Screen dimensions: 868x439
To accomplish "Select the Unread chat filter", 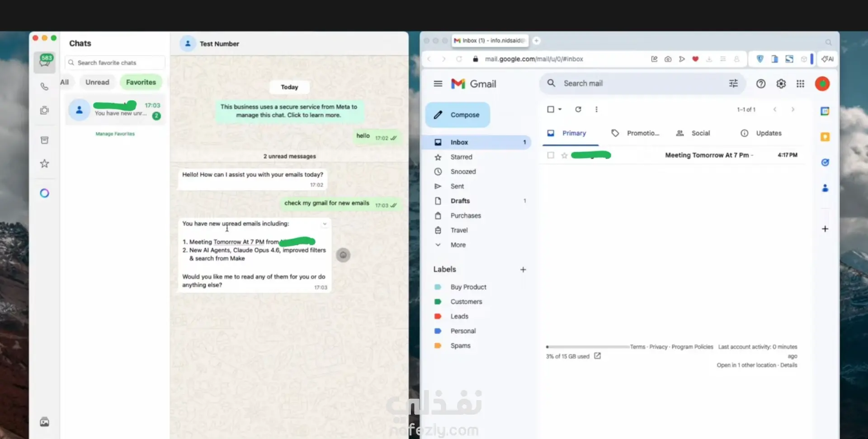I will (97, 82).
